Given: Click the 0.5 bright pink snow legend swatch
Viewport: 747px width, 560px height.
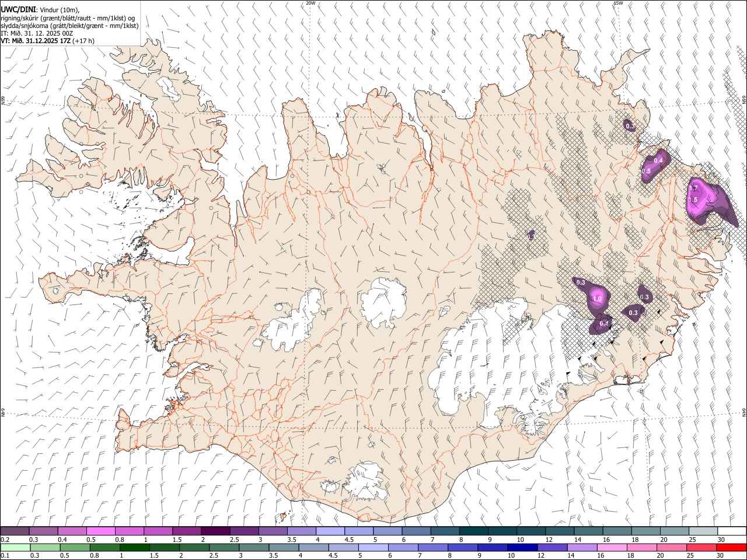Looking at the screenshot, I should (101, 531).
